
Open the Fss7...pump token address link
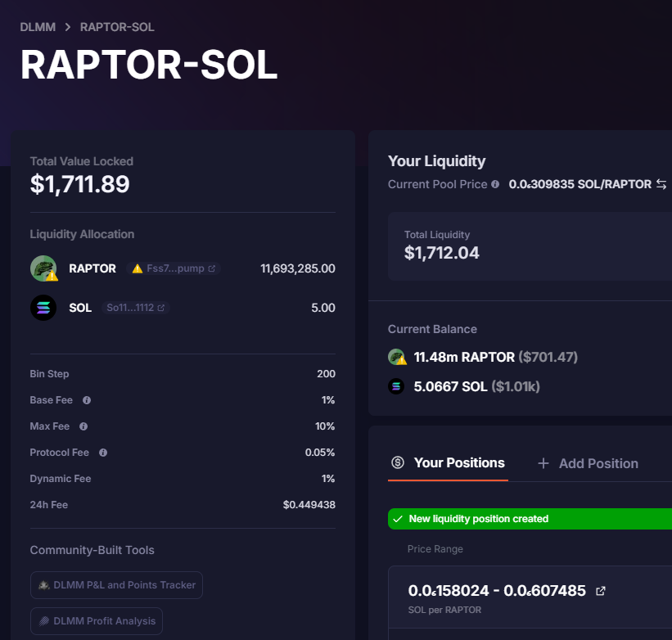pyautogui.click(x=174, y=268)
